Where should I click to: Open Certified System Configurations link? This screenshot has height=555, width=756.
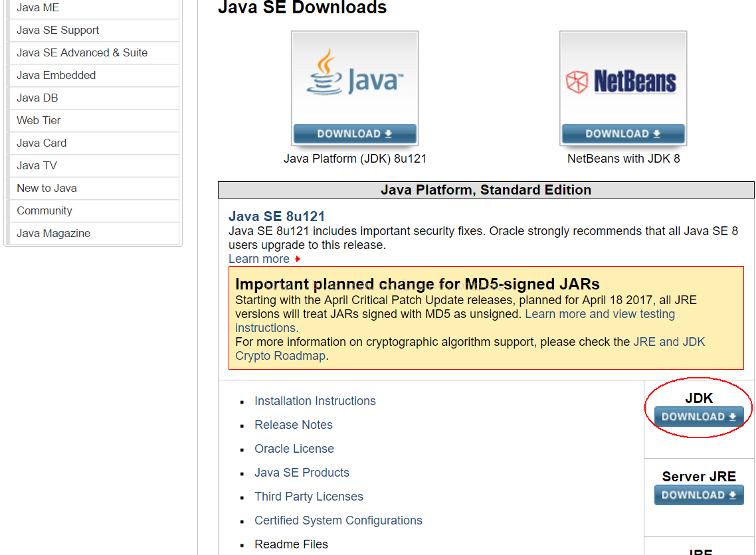point(338,520)
